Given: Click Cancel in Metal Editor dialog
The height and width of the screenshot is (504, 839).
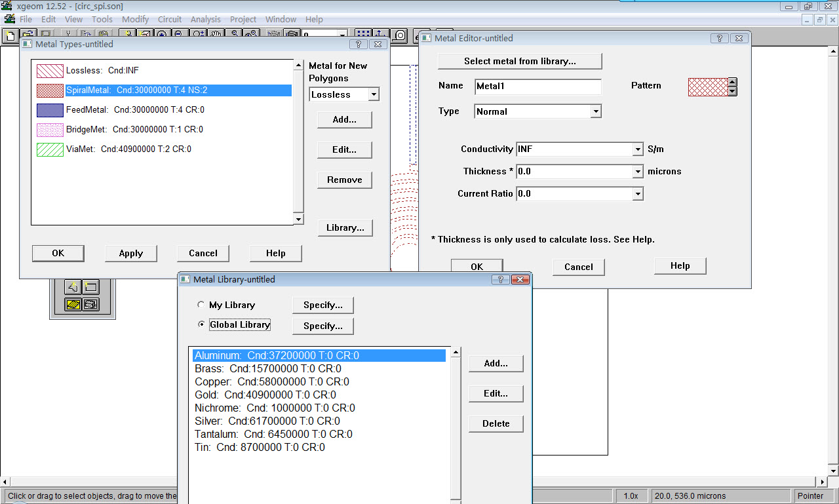Looking at the screenshot, I should coord(579,267).
